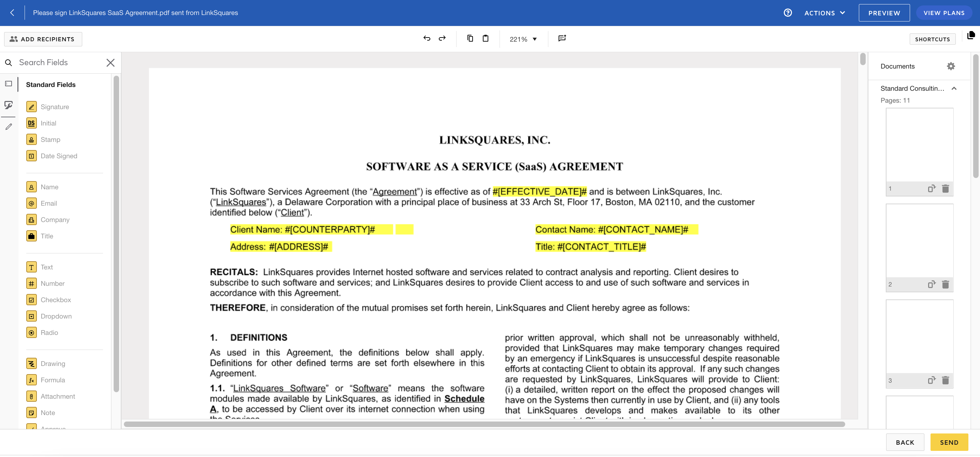The image size is (980, 457).
Task: Click the VIEW PLANS button
Action: [x=943, y=13]
